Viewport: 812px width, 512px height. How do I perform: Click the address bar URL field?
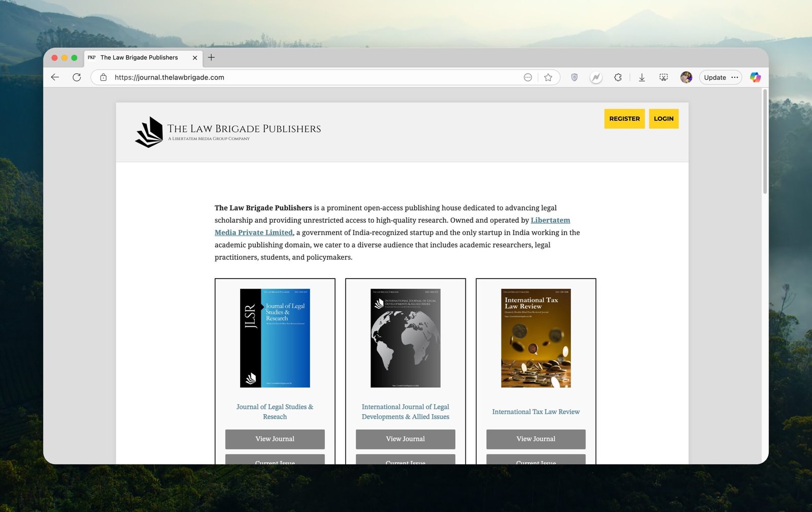[x=304, y=77]
